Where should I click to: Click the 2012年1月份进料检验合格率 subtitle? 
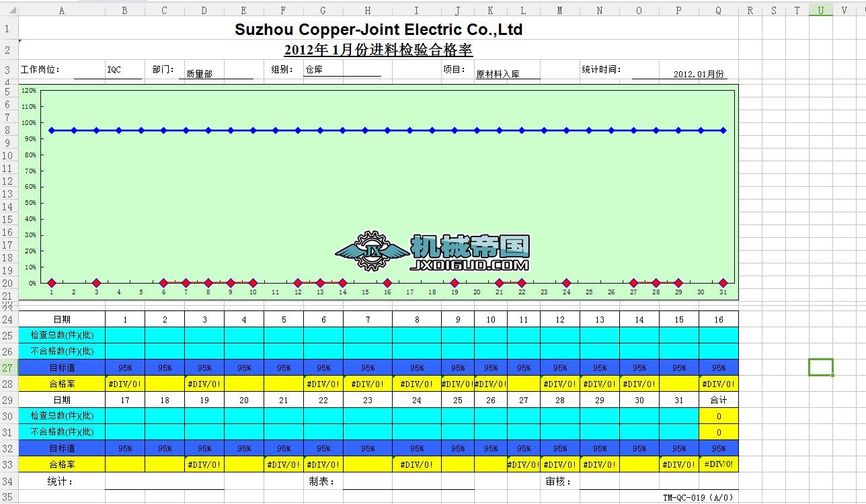[379, 50]
